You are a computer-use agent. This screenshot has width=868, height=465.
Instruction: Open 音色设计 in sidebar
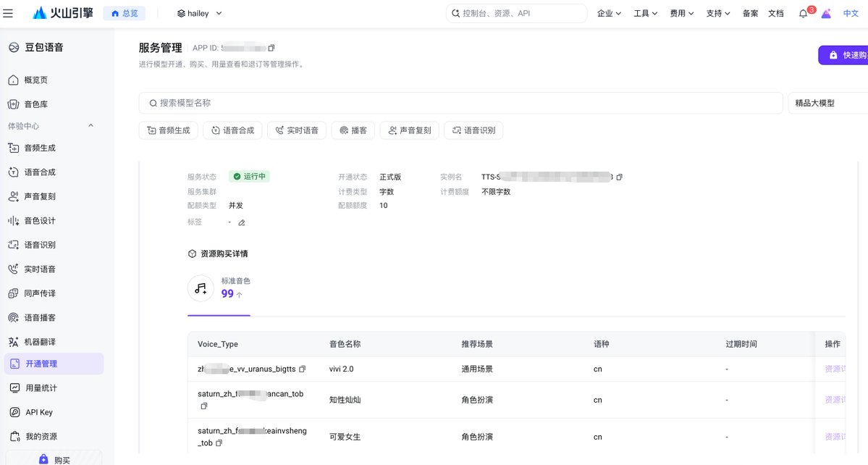(x=53, y=220)
